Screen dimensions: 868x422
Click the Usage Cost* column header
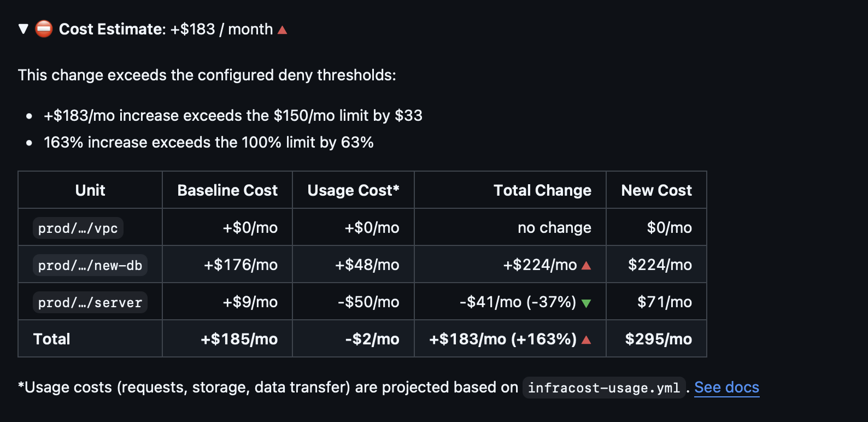[x=353, y=190]
